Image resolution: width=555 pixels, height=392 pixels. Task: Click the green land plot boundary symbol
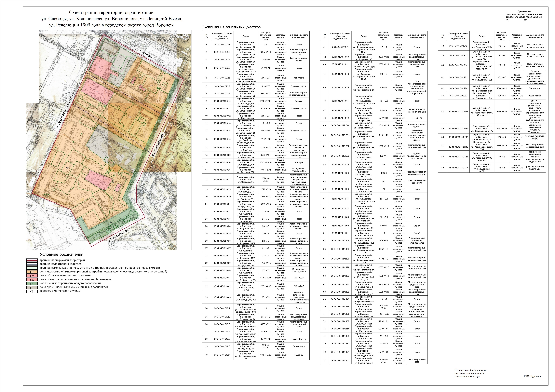point(32,268)
